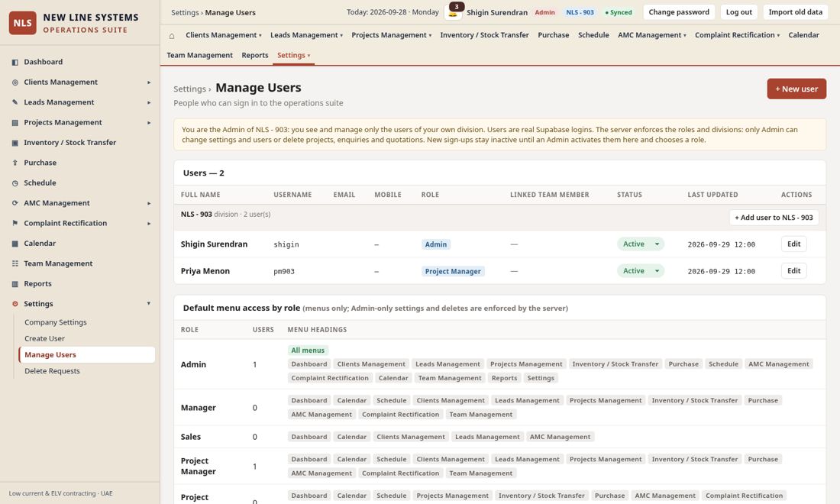Click the Complaint Rectification flag icon
The width and height of the screenshot is (840, 504).
pos(15,223)
